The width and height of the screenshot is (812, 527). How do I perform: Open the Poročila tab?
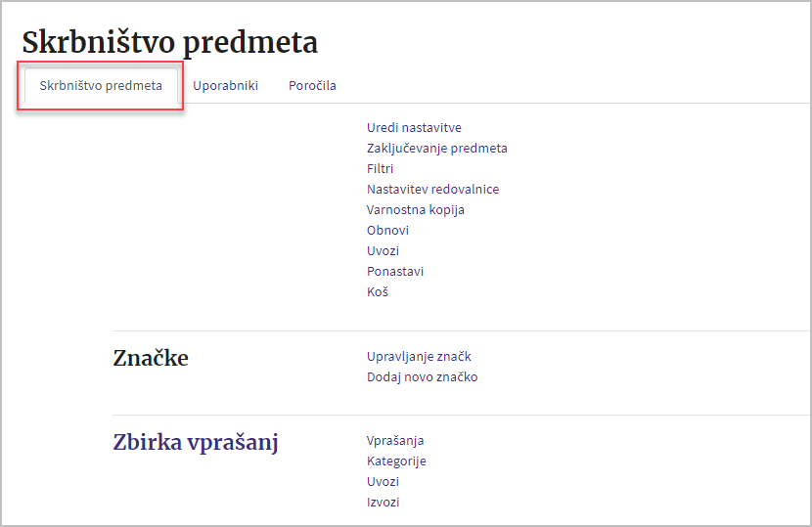coord(312,85)
